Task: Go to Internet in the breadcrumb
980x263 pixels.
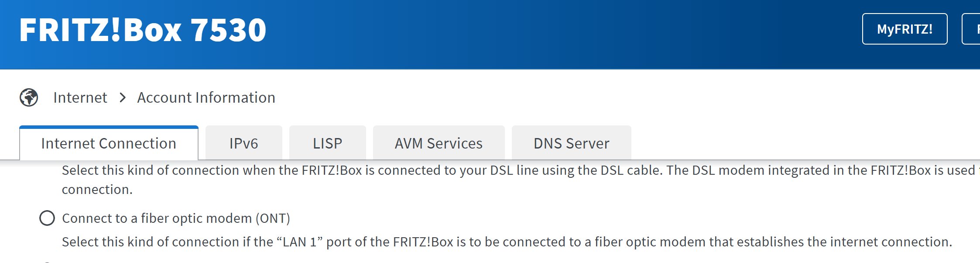Action: tap(80, 97)
